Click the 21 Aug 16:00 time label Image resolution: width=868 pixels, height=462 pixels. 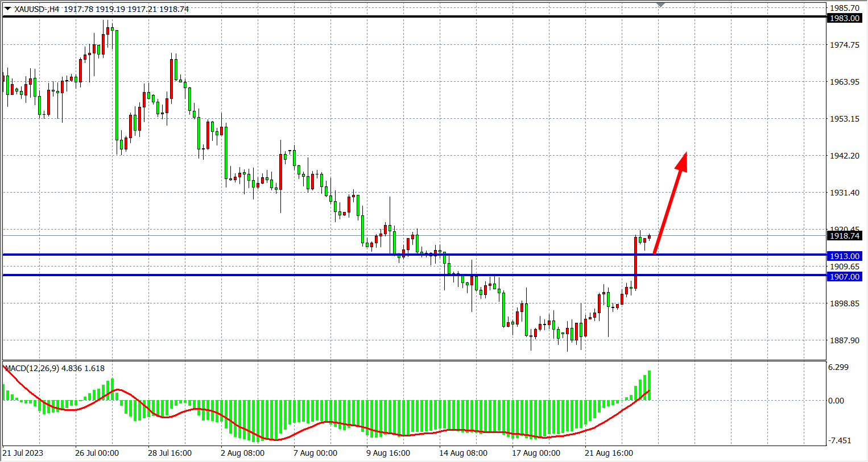coord(609,453)
